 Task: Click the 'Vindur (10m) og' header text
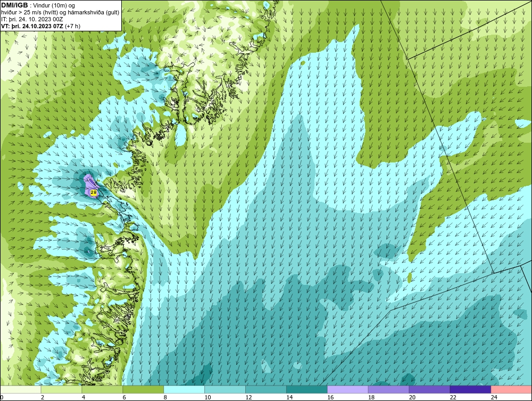coord(55,6)
